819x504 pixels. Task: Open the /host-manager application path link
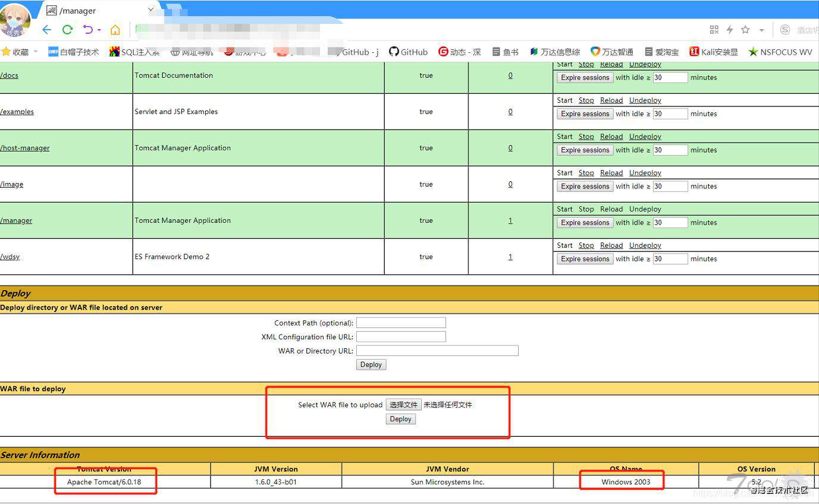24,148
